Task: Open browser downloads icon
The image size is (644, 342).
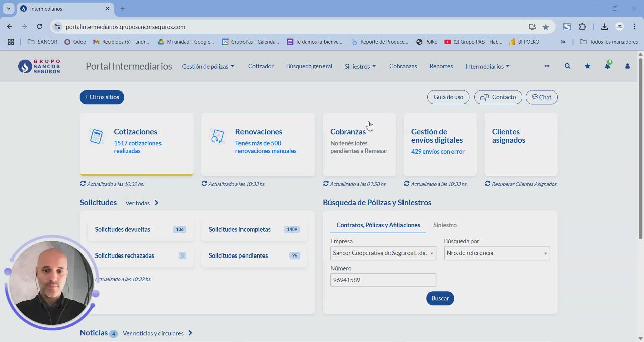Action: [604, 27]
